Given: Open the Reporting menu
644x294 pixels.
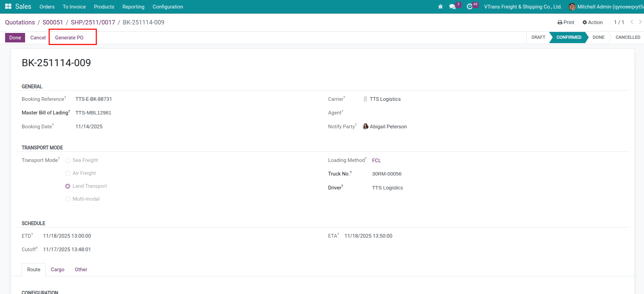Looking at the screenshot, I should click(x=133, y=7).
